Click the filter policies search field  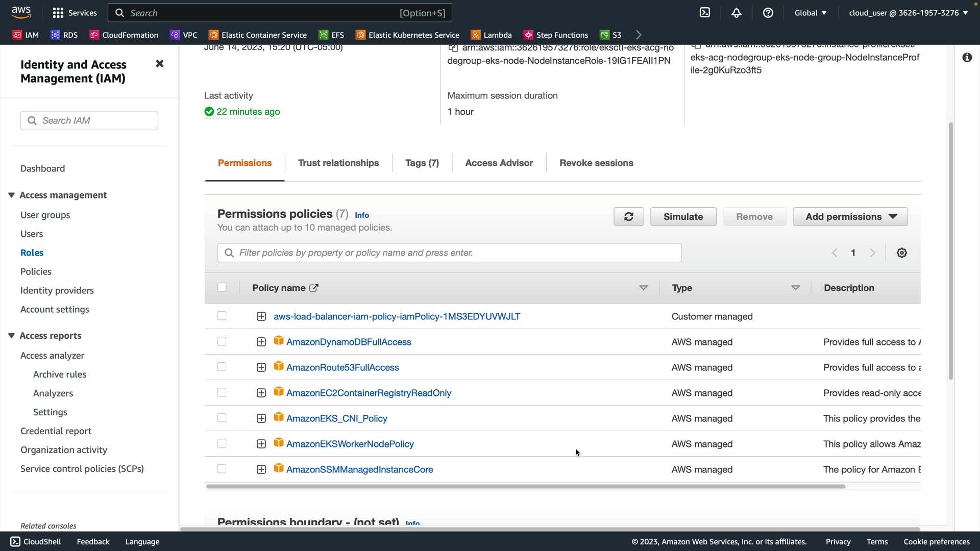pos(449,253)
